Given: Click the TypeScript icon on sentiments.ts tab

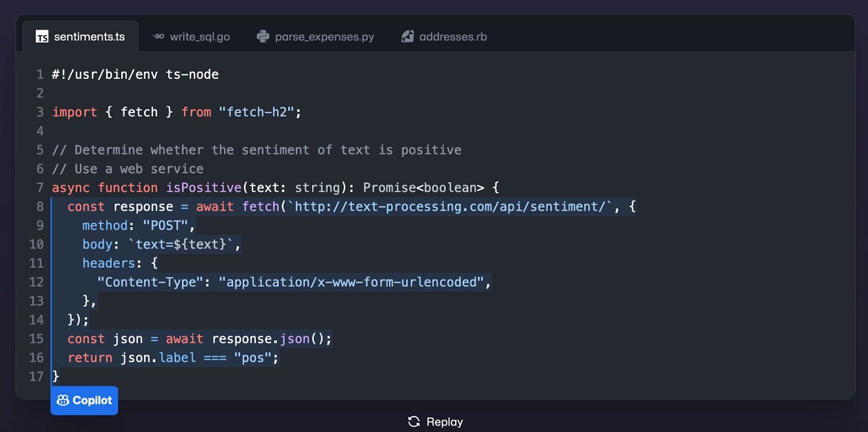Looking at the screenshot, I should pyautogui.click(x=42, y=37).
